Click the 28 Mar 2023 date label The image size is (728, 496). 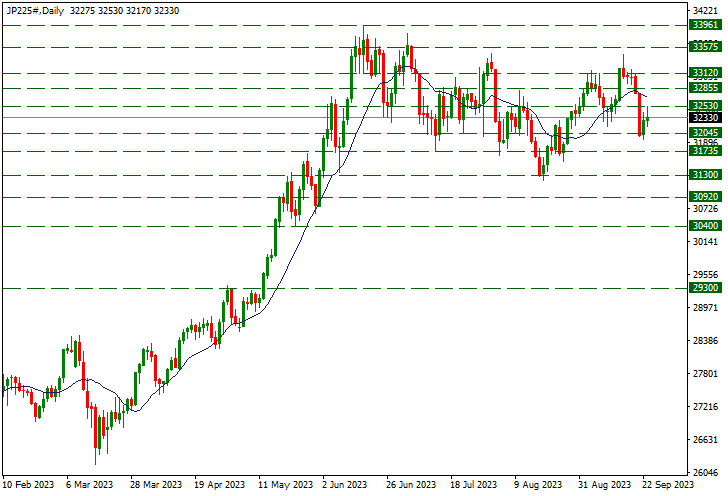[156, 485]
